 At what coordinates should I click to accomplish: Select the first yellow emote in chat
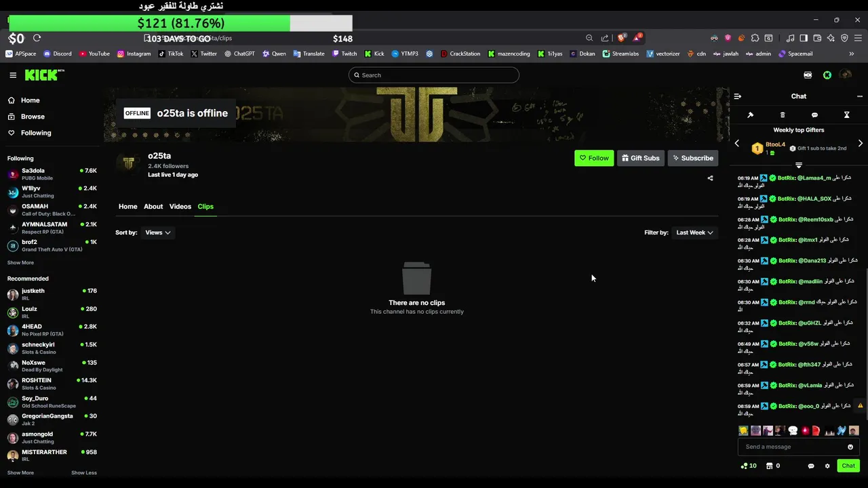click(743, 430)
